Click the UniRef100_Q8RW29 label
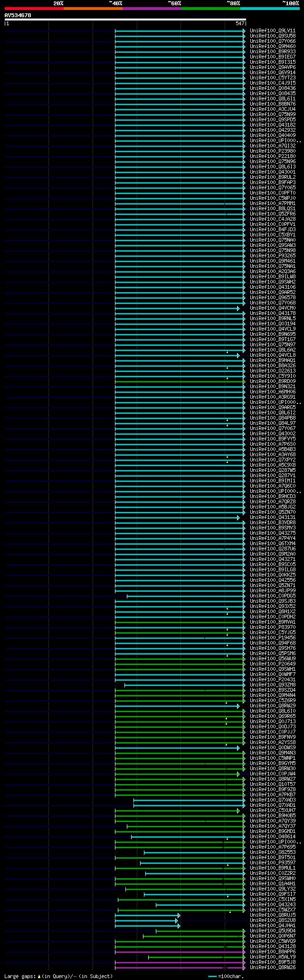 pos(273,706)
